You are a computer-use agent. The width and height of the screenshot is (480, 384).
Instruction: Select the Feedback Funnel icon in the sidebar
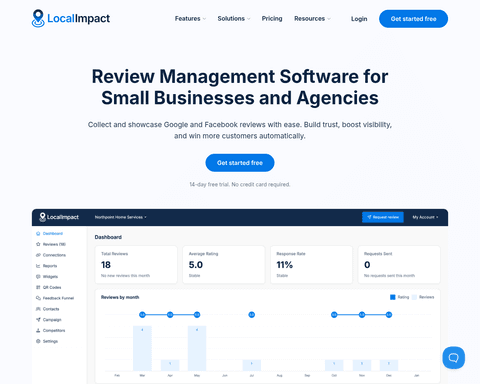pyautogui.click(x=38, y=298)
